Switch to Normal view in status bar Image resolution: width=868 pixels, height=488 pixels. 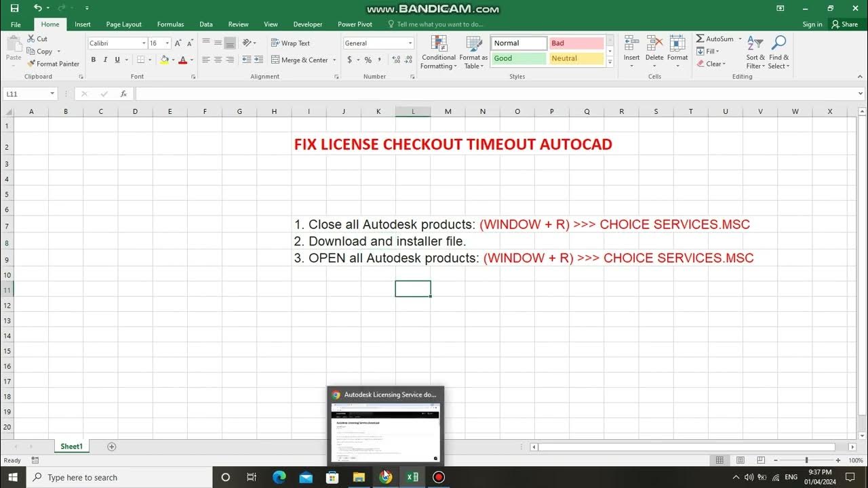(x=719, y=460)
